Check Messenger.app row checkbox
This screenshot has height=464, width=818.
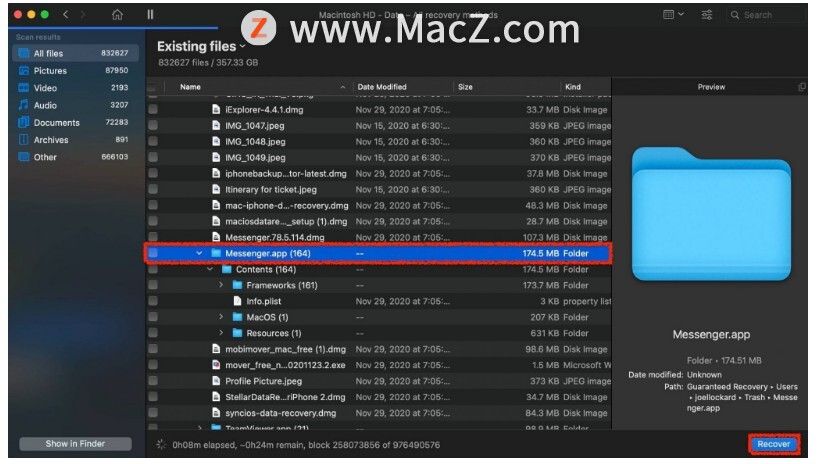point(153,253)
